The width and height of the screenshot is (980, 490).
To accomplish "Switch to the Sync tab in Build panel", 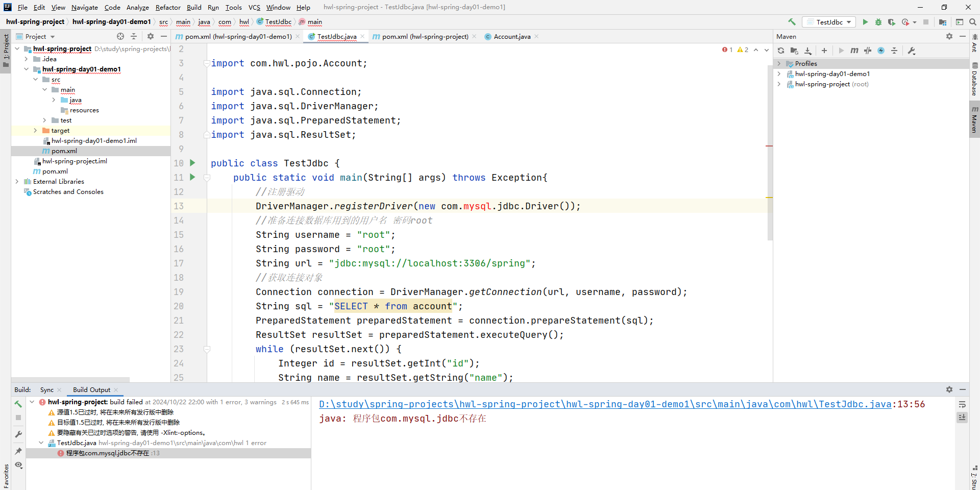I will [47, 389].
